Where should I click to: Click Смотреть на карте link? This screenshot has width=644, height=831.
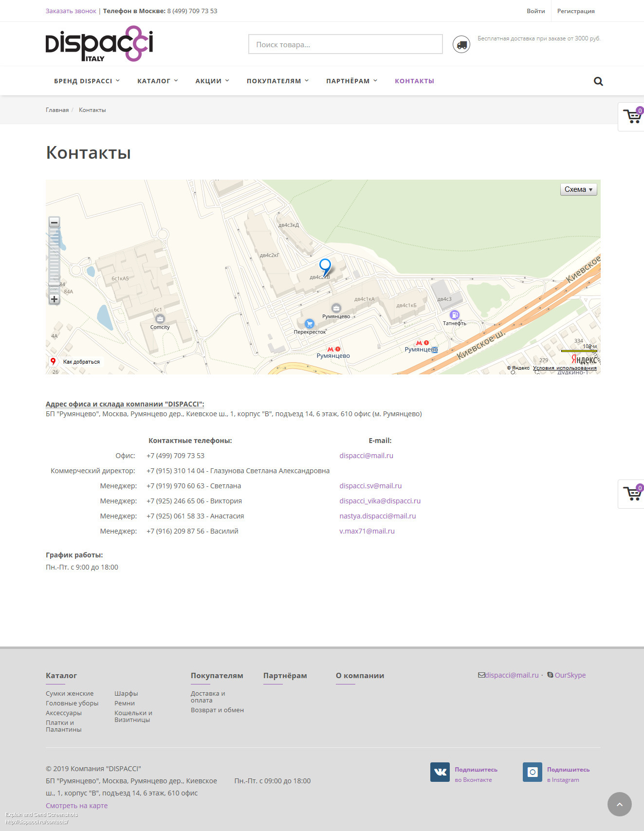(x=76, y=806)
